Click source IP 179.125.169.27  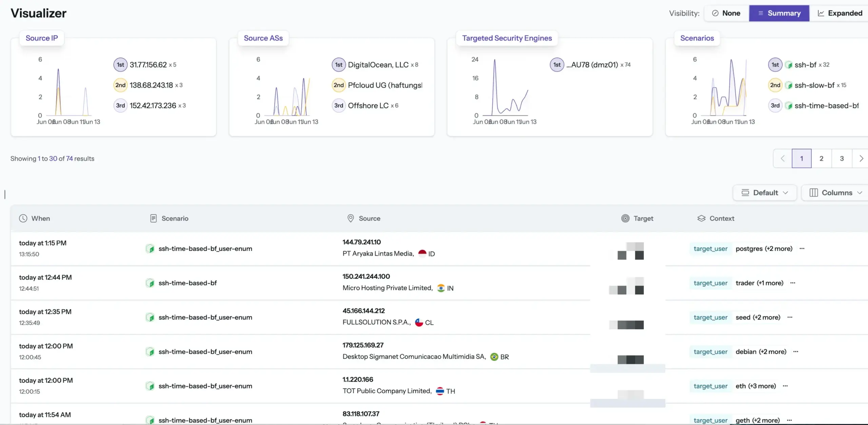point(363,345)
